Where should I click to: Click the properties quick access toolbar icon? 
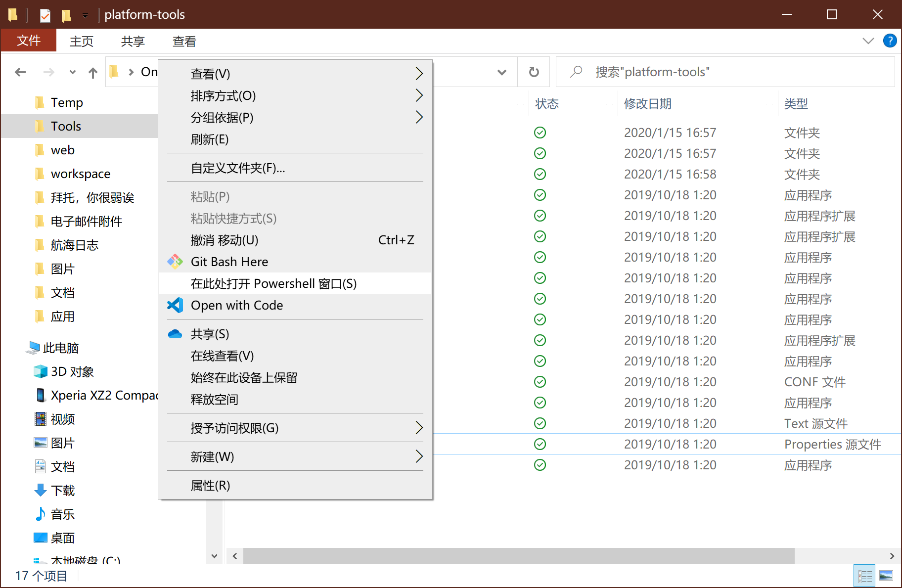[x=45, y=15]
